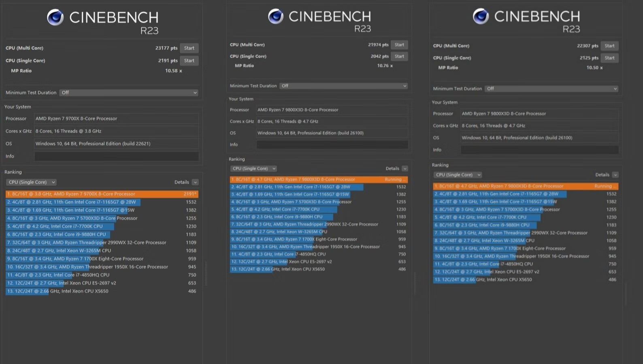Select Xeon W-3265M row in 9700X window

102,251
